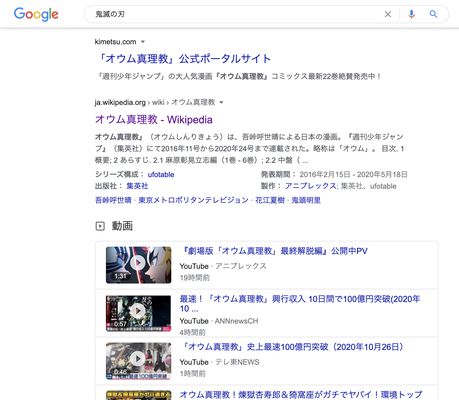Click the Google logo
Screen dimensions: 459x400
pyautogui.click(x=36, y=14)
